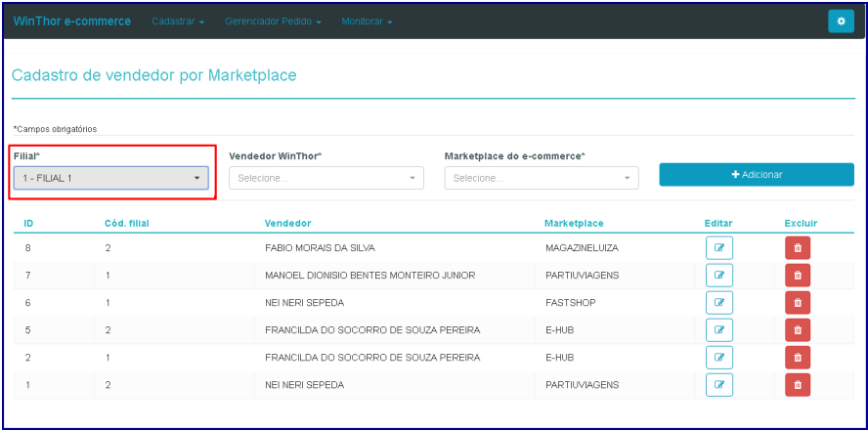This screenshot has height=430, width=868.
Task: Open the Marketplace do e-commerce dropdown
Action: (542, 178)
